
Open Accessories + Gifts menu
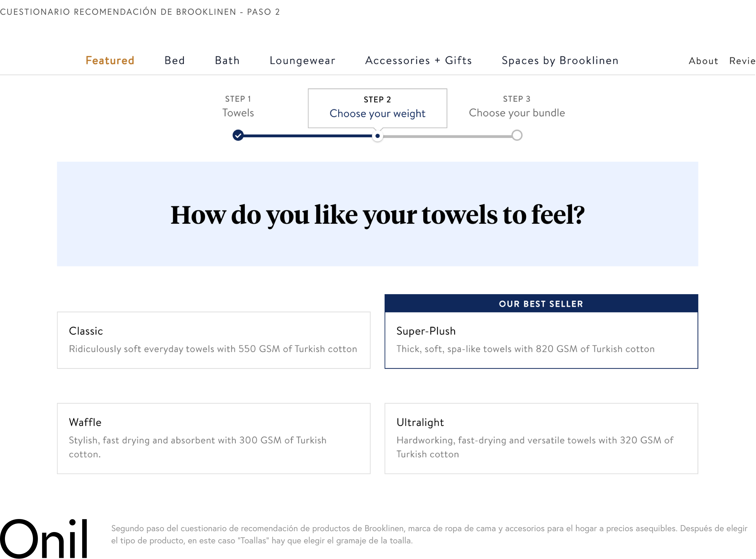(419, 61)
